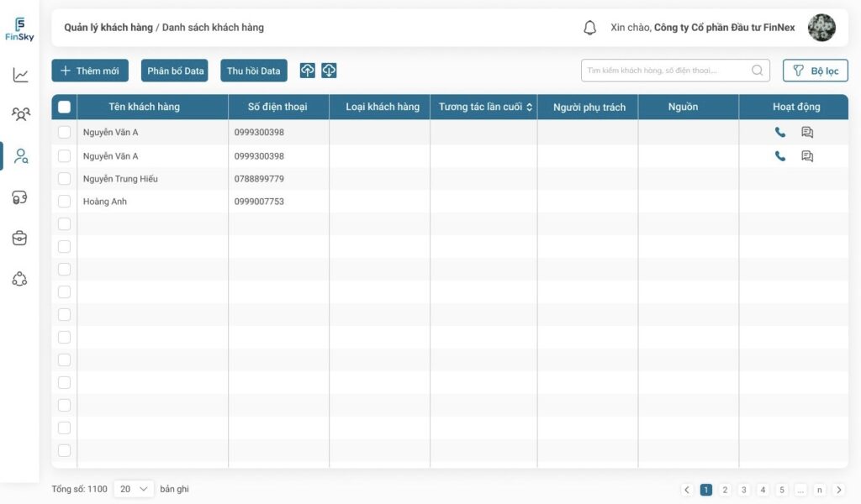This screenshot has height=504, width=861.
Task: Click the Phân bổ Data button
Action: (175, 71)
